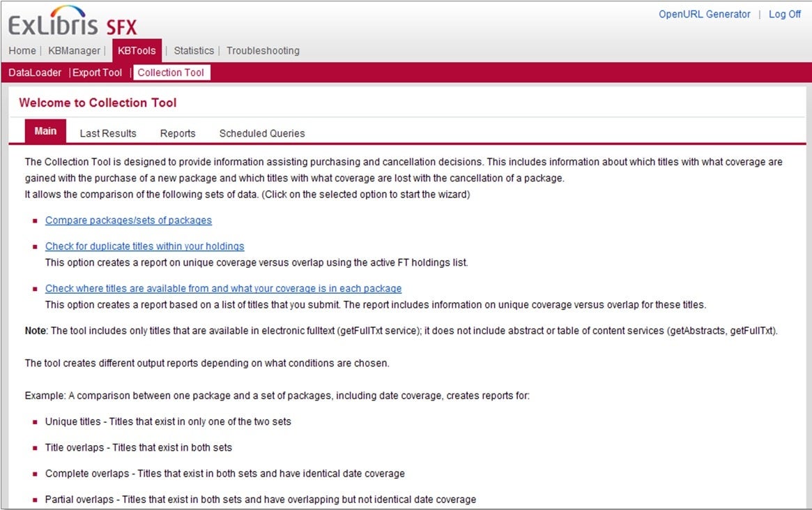Open the Reports tab
Image resolution: width=812 pixels, height=510 pixels.
(x=178, y=133)
